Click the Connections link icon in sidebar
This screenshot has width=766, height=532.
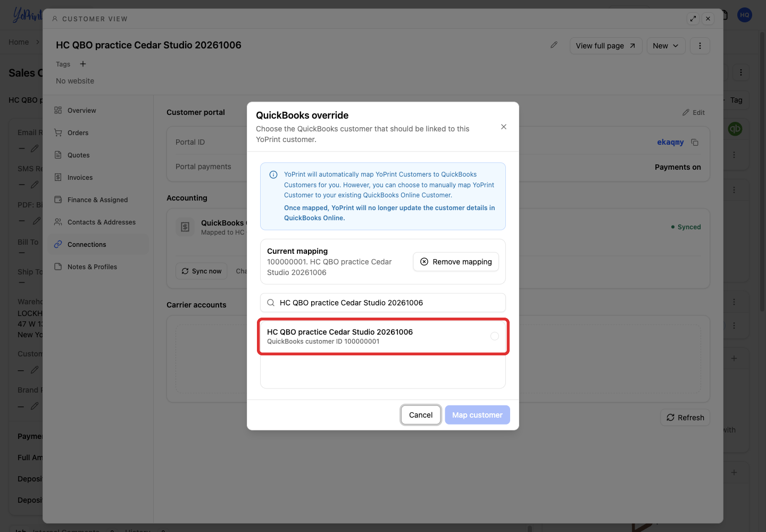pos(58,245)
